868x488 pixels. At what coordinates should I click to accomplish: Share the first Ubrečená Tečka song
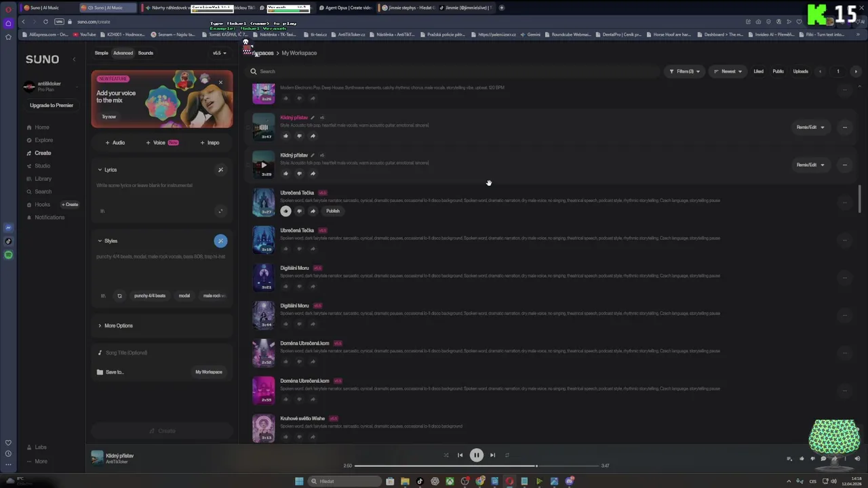click(x=313, y=211)
